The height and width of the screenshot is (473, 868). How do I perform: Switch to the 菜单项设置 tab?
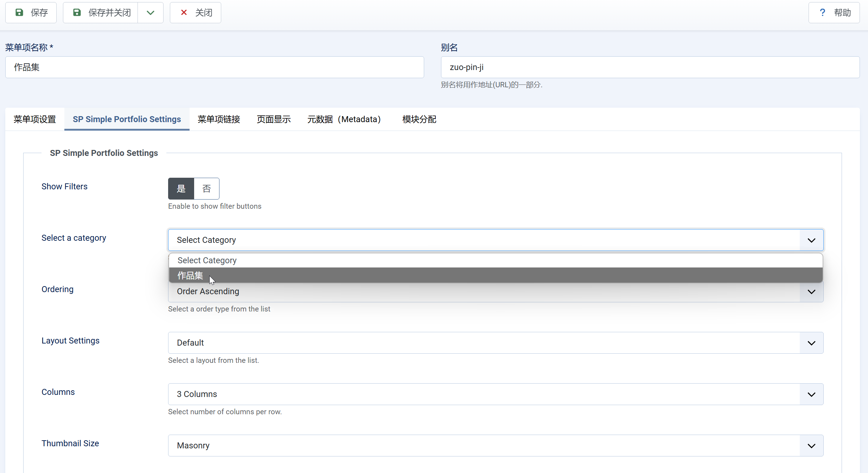[35, 119]
